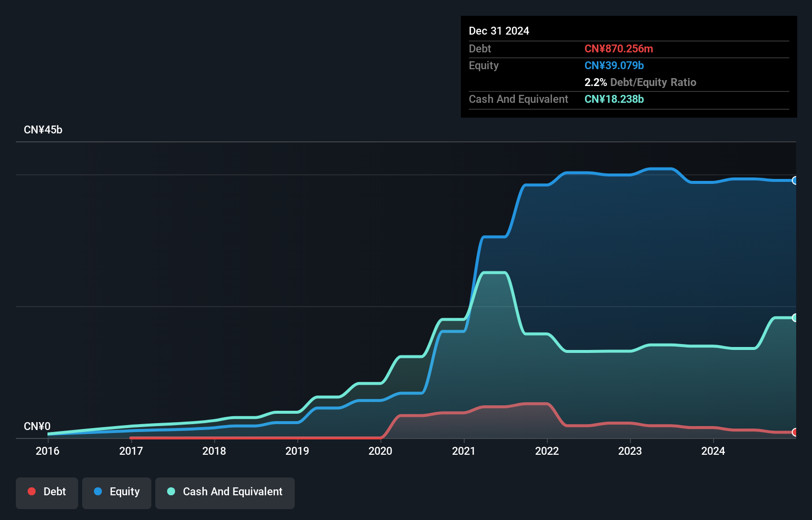Click the CN¥45b gridline label

[44, 130]
